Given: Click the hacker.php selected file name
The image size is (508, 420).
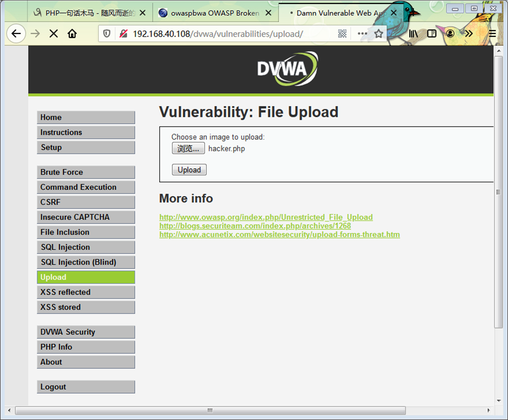Looking at the screenshot, I should (x=227, y=148).
